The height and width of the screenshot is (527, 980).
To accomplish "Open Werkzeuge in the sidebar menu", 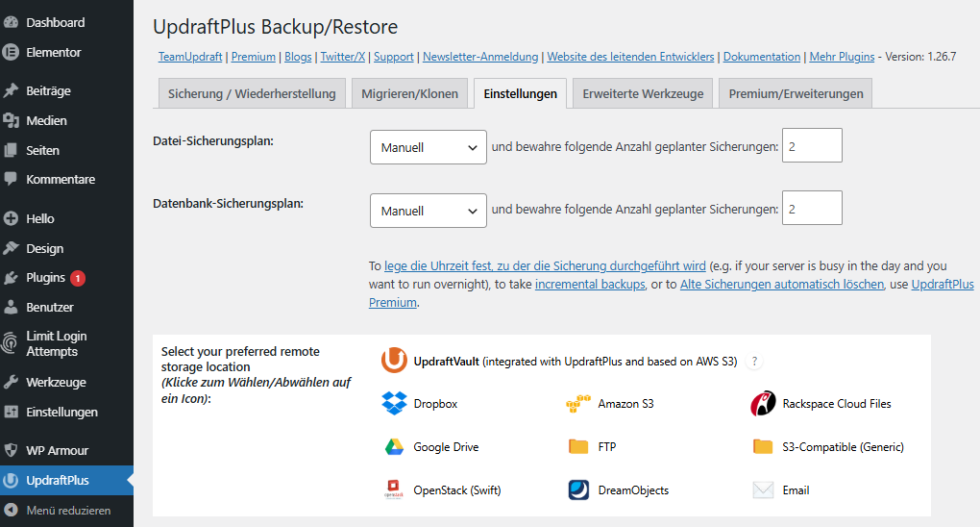I will [66, 382].
